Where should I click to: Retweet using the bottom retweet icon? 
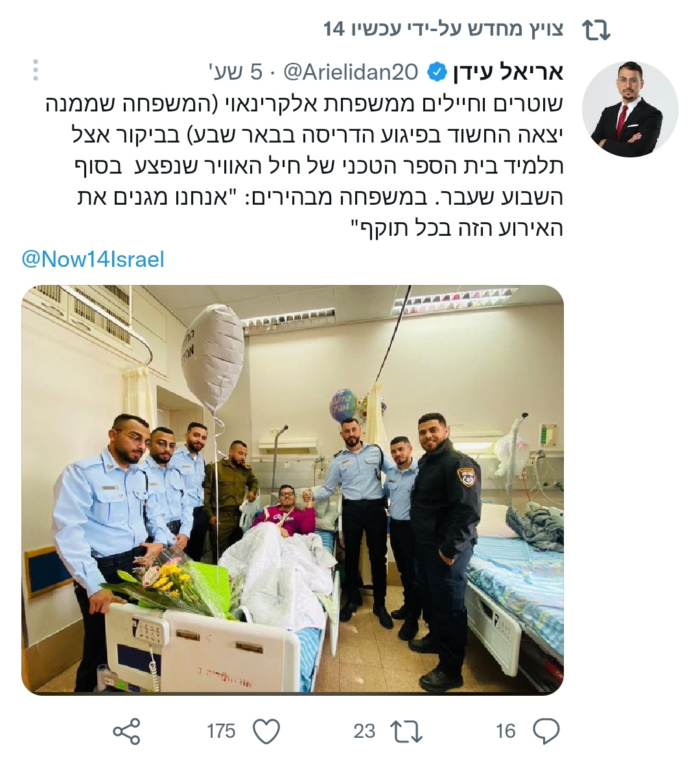click(406, 731)
